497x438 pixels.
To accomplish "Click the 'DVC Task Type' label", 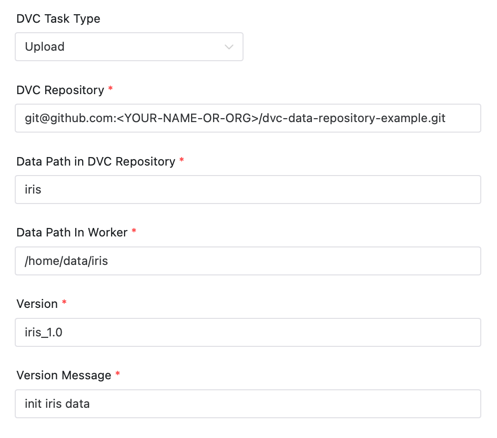I will pos(58,19).
